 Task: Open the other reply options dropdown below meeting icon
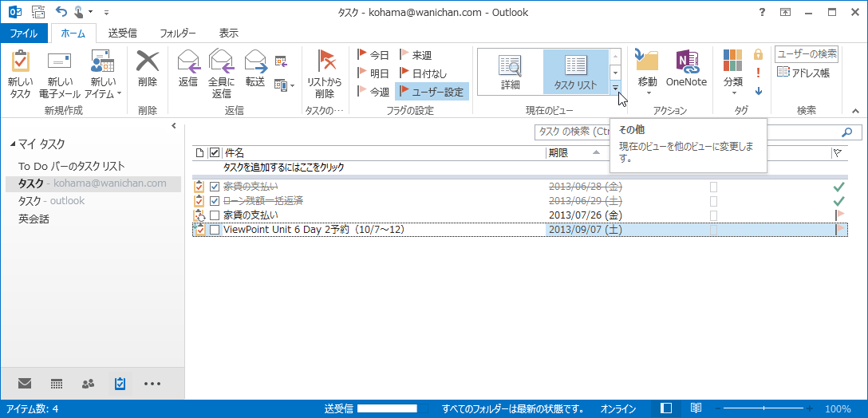coord(285,85)
